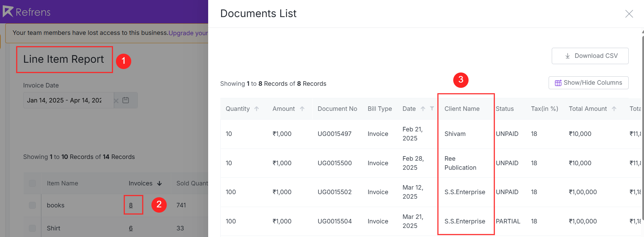The height and width of the screenshot is (237, 644).
Task: Open the 6 invoices link for Shirt
Action: tap(131, 228)
